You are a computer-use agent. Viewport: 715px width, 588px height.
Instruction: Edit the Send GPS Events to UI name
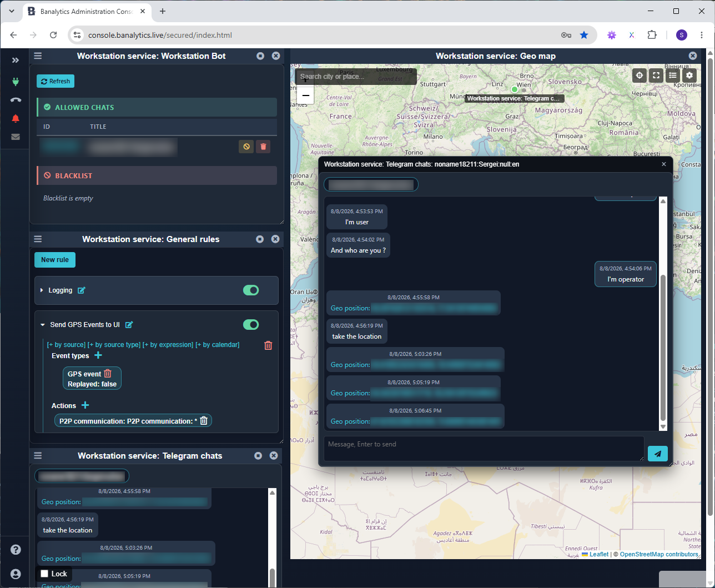(129, 325)
